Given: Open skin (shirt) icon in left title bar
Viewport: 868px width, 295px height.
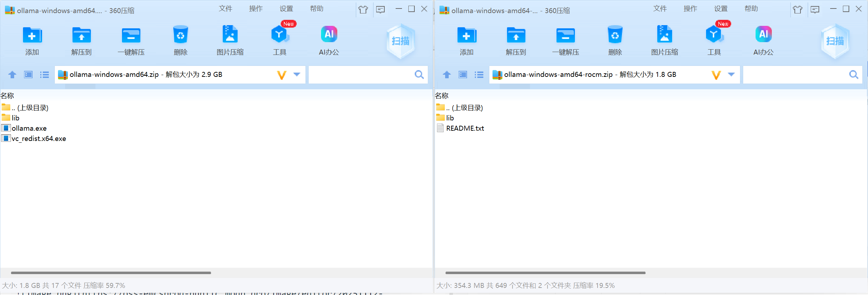Looking at the screenshot, I should (x=363, y=10).
